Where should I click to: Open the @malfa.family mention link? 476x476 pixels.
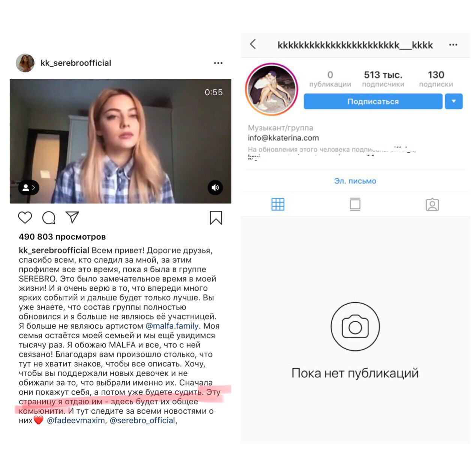click(x=172, y=326)
